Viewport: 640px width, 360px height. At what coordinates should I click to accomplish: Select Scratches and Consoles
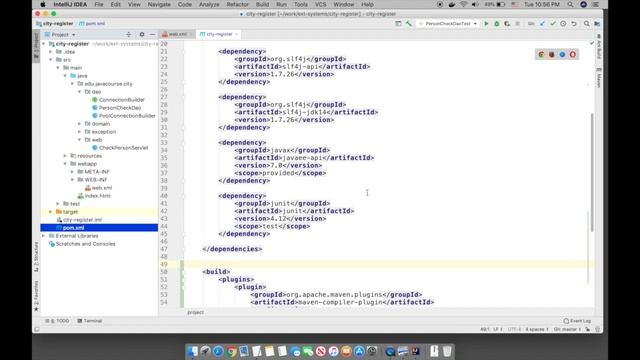tap(82, 244)
